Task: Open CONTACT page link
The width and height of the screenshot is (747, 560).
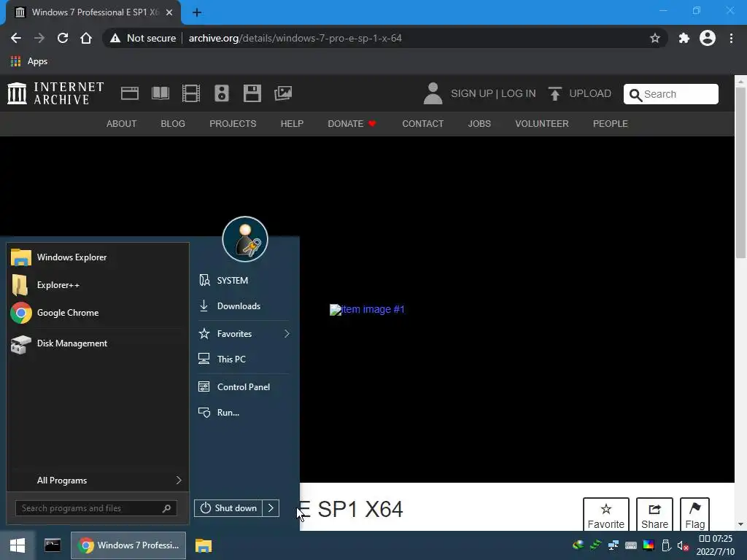Action: (422, 124)
